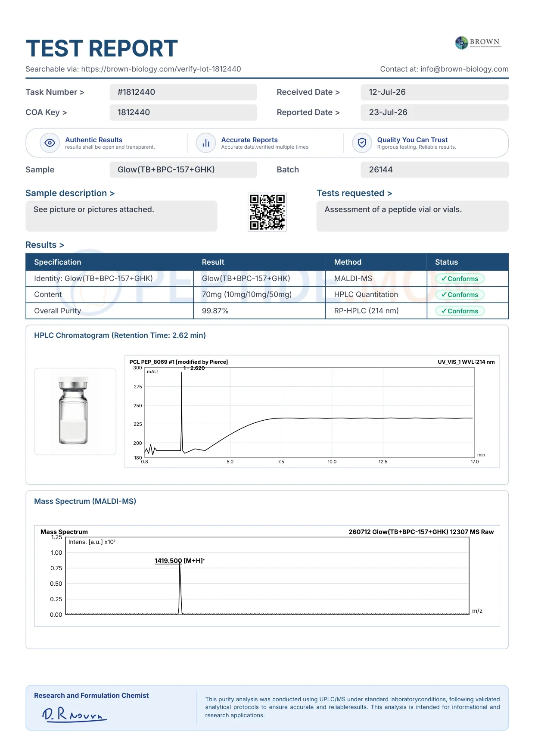Click the Content specification cell
This screenshot has width=535, height=756.
[110, 294]
